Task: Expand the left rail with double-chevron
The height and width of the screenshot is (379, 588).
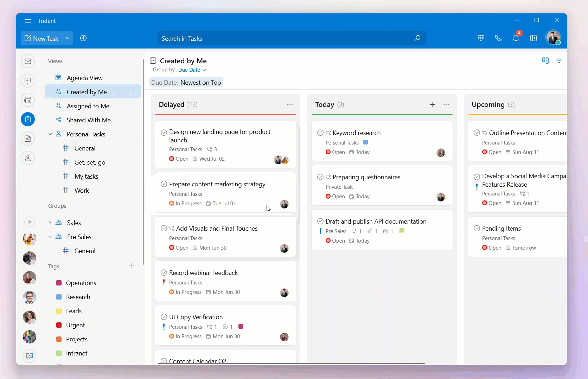Action: [x=30, y=222]
